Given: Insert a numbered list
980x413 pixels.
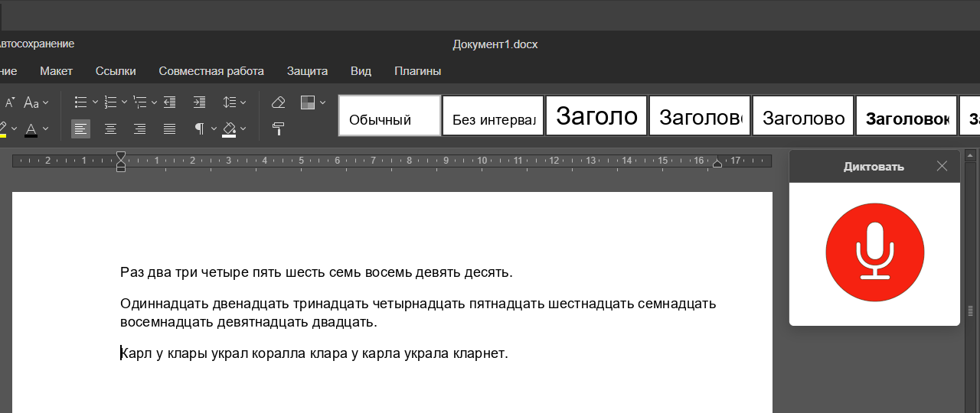Looking at the screenshot, I should coord(110,102).
